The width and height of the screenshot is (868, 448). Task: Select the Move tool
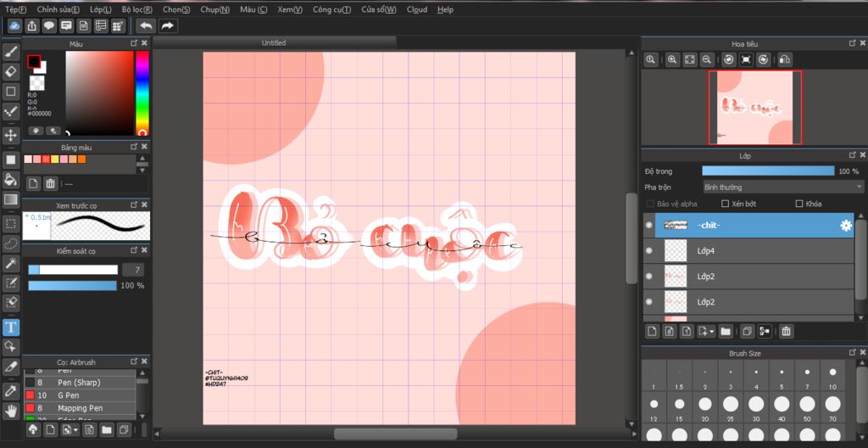point(11,135)
